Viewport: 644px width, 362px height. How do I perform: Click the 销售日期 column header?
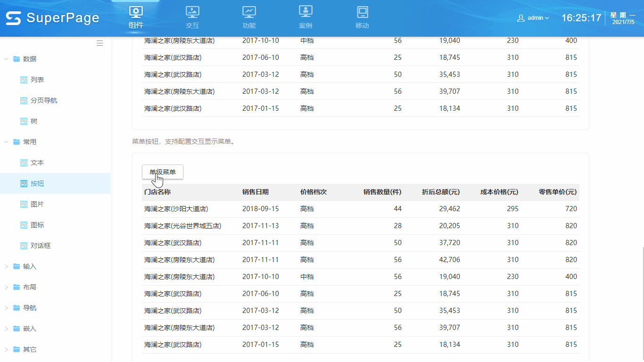click(256, 192)
